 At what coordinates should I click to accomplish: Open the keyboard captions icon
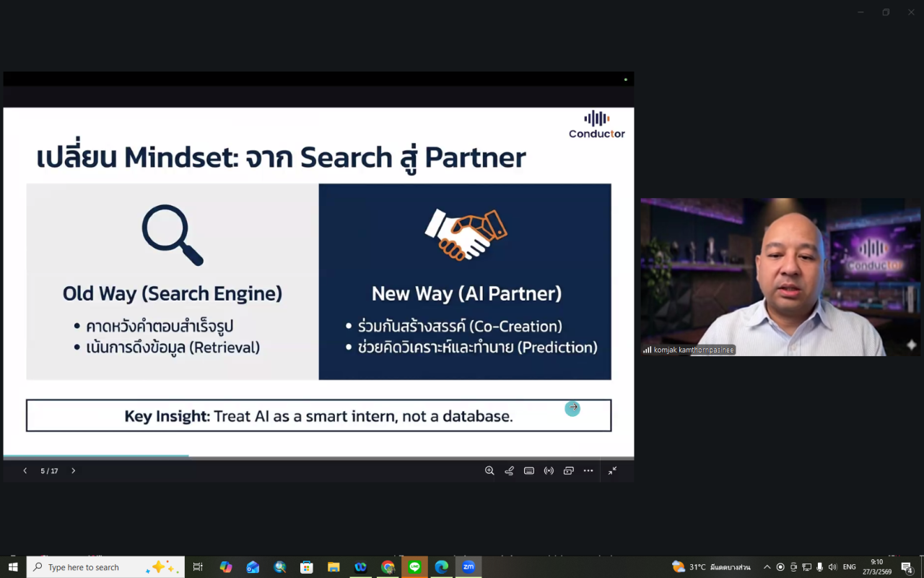tap(529, 471)
